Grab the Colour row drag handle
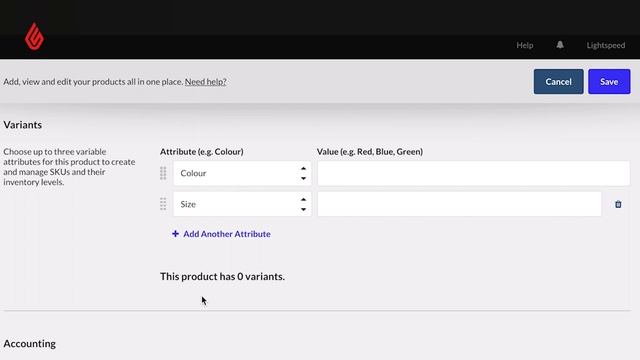The image size is (640, 360). click(x=163, y=173)
